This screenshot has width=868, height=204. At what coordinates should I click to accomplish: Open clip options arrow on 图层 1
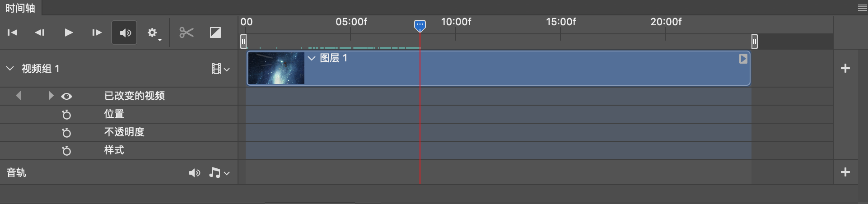(743, 59)
